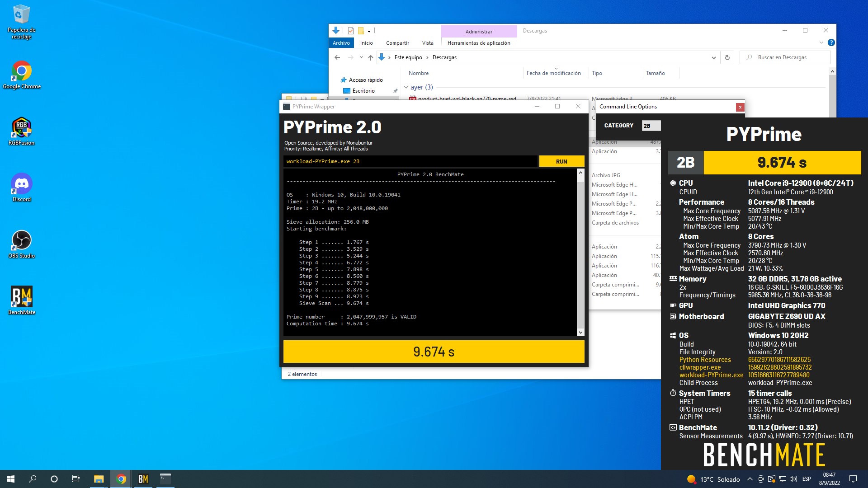Open the Vista ribbon tab

click(428, 43)
